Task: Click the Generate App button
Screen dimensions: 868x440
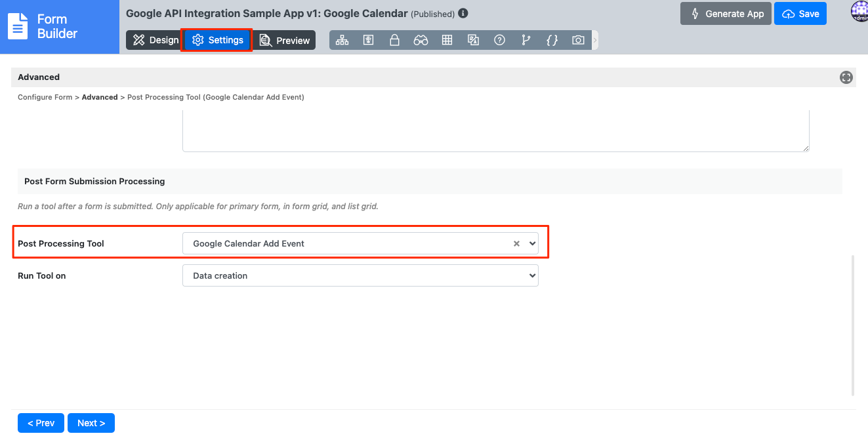Action: coord(725,14)
